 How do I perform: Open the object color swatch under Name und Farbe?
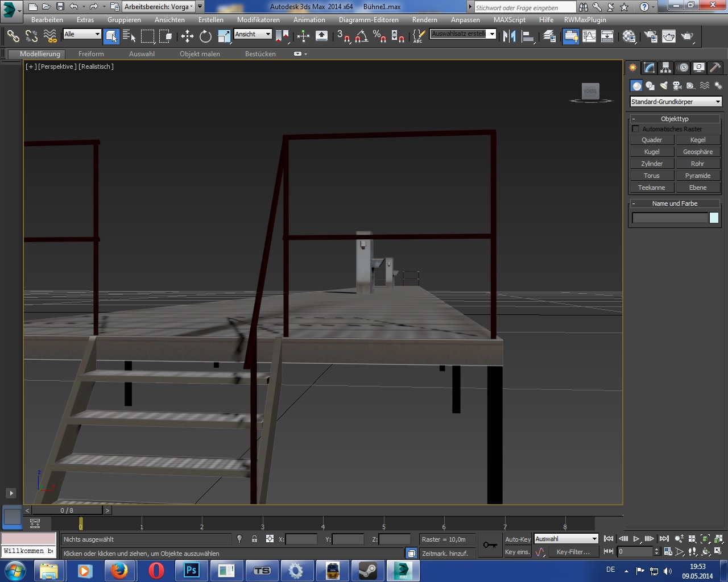(714, 218)
